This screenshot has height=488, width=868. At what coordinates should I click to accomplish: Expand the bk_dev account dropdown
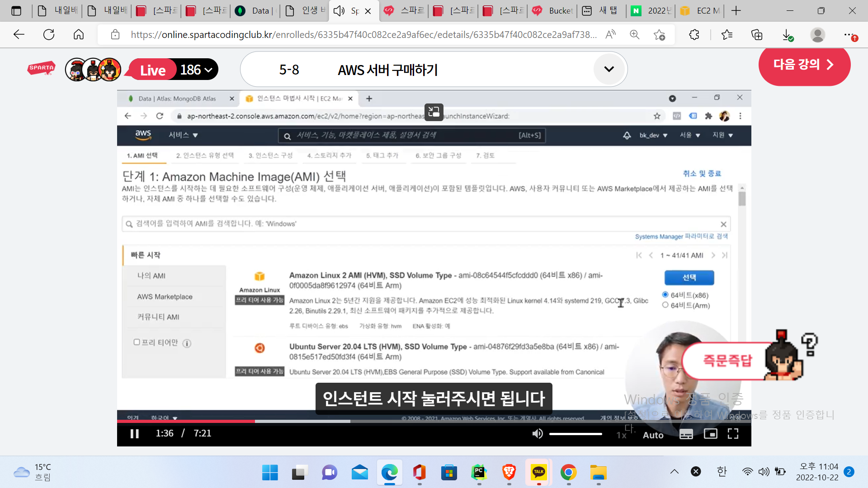653,135
